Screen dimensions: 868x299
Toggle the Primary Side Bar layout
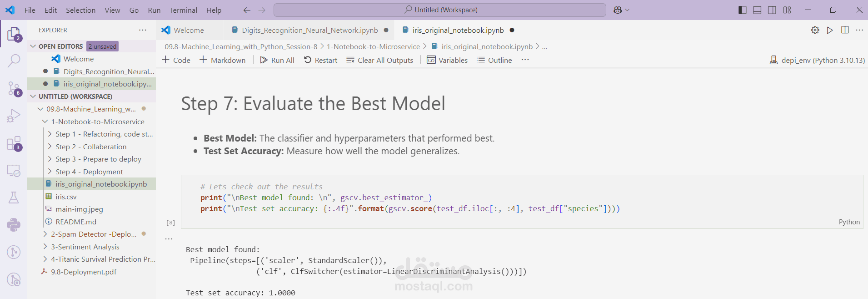pyautogui.click(x=743, y=10)
